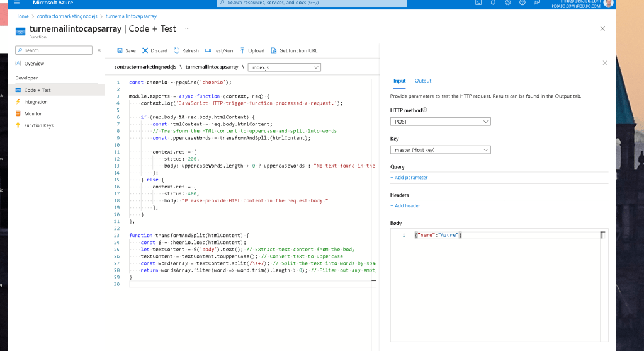Screen dimensions: 644x351
Task: Click the Body editor scrollbar
Action: click(x=604, y=285)
